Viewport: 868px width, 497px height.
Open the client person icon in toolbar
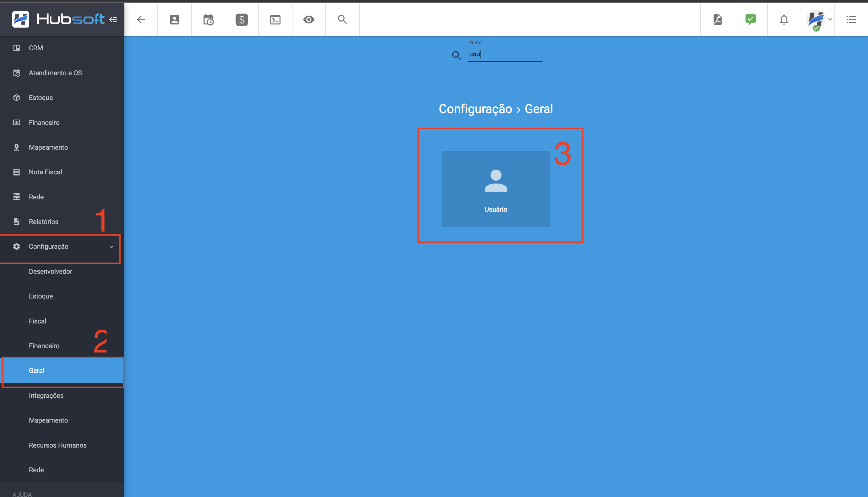(174, 20)
